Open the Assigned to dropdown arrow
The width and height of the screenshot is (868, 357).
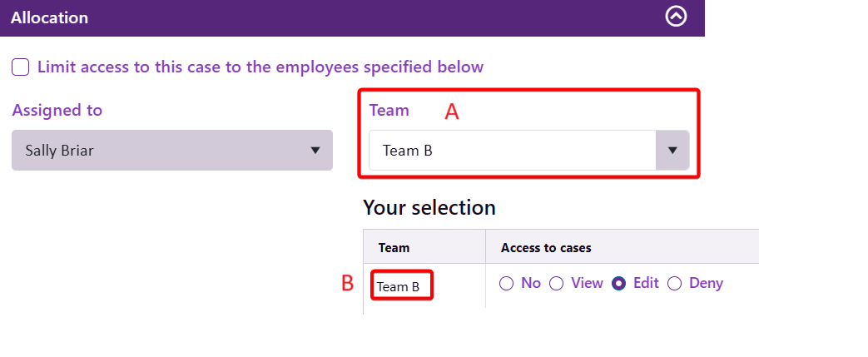(x=315, y=151)
